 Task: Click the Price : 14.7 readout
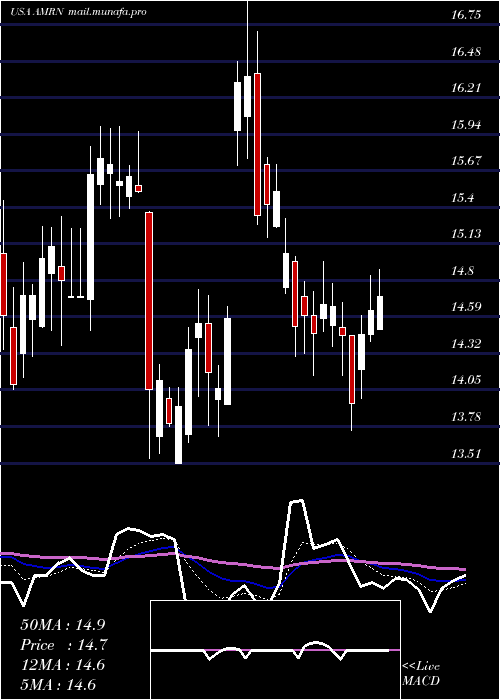point(64,645)
